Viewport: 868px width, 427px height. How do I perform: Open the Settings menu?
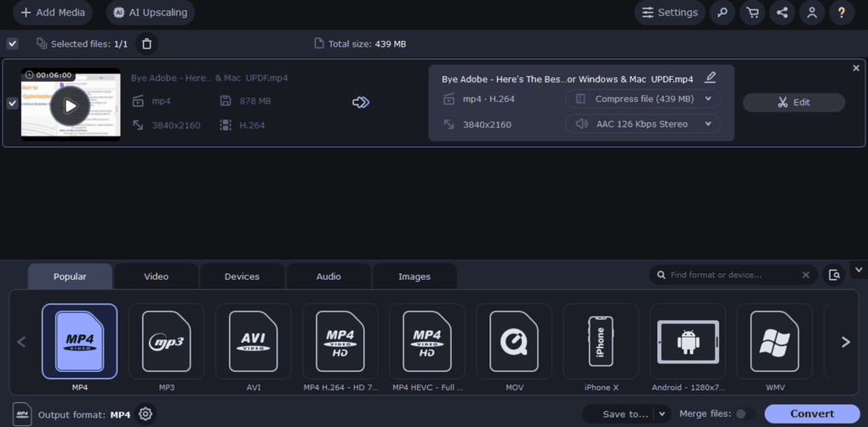click(x=669, y=12)
